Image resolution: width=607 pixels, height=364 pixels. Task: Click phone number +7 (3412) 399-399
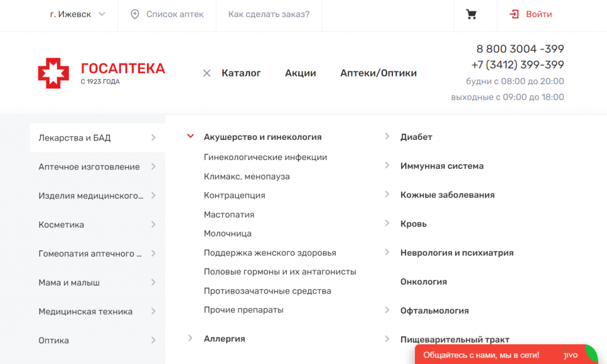coord(517,65)
